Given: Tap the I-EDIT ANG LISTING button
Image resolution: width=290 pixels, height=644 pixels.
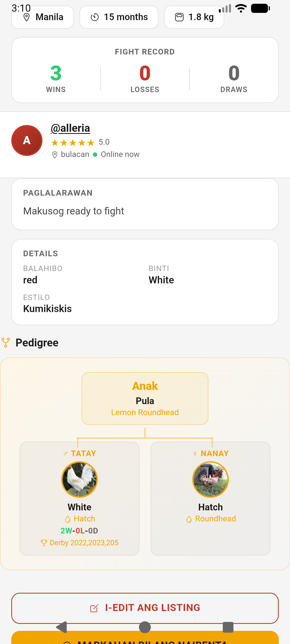Looking at the screenshot, I should [145, 608].
